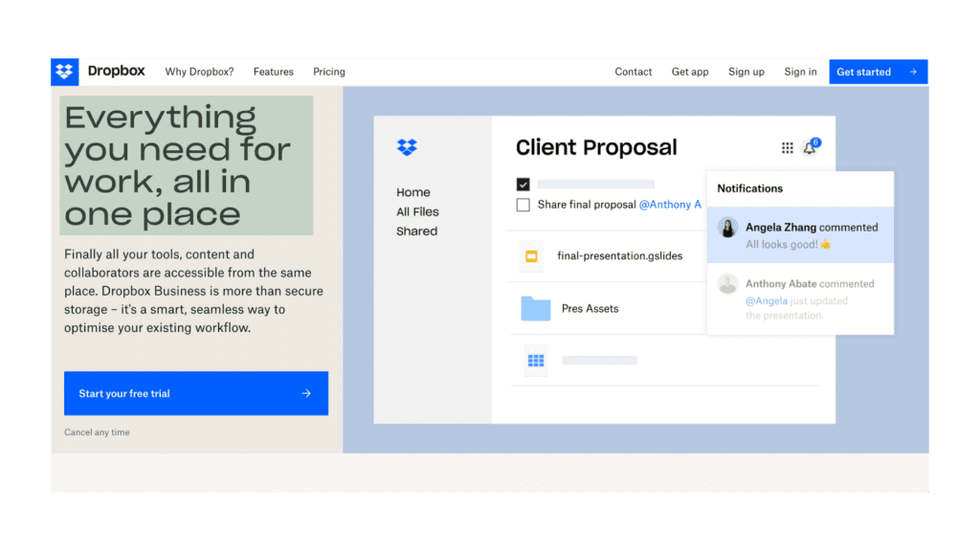This screenshot has width=980, height=551.
Task: Go to the Pricing page
Action: pos(329,72)
